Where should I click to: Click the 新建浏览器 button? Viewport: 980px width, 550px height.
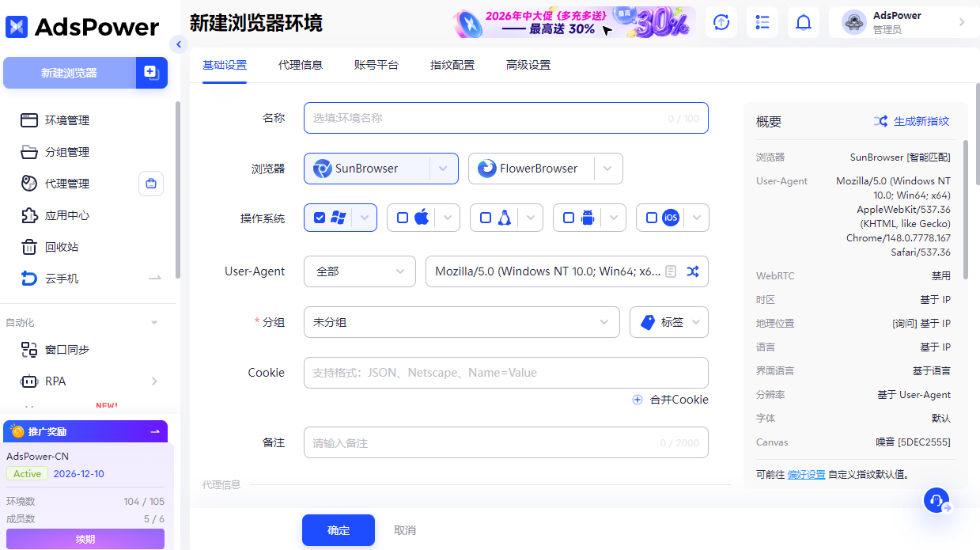pyautogui.click(x=70, y=73)
